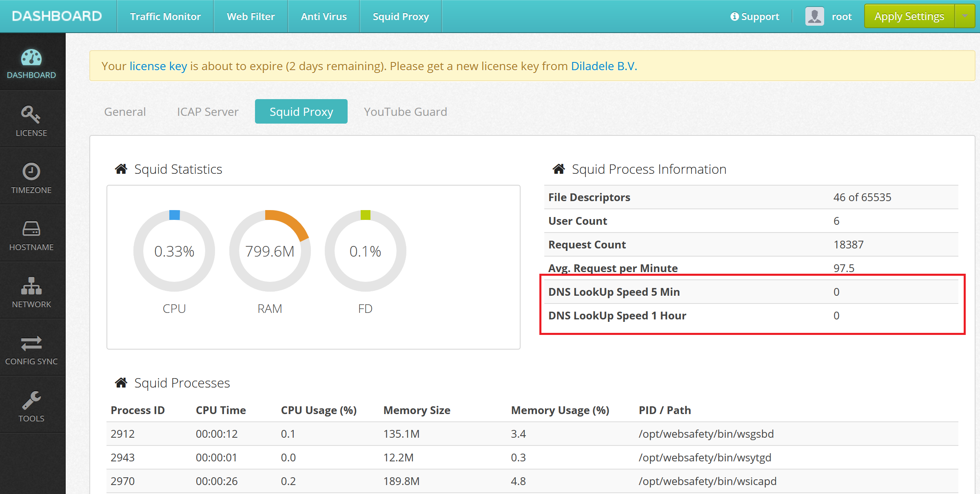
Task: Click CPU time 00:00:12
Action: [217, 434]
